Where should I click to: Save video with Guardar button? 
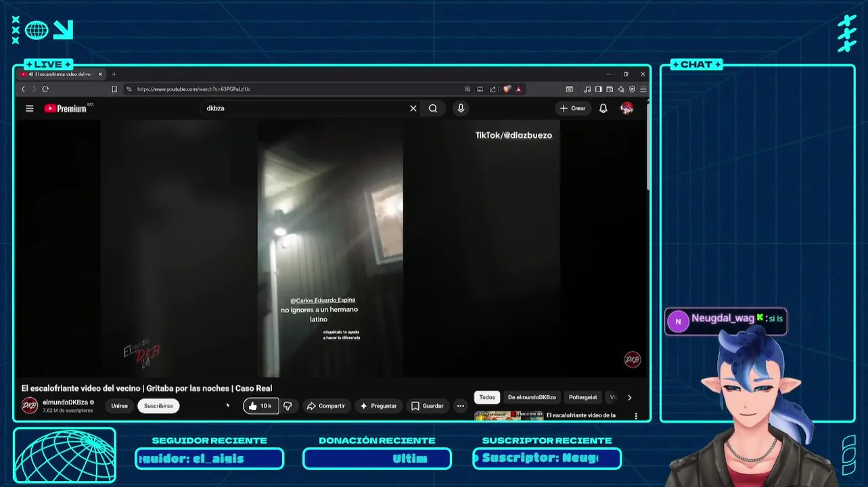(428, 406)
